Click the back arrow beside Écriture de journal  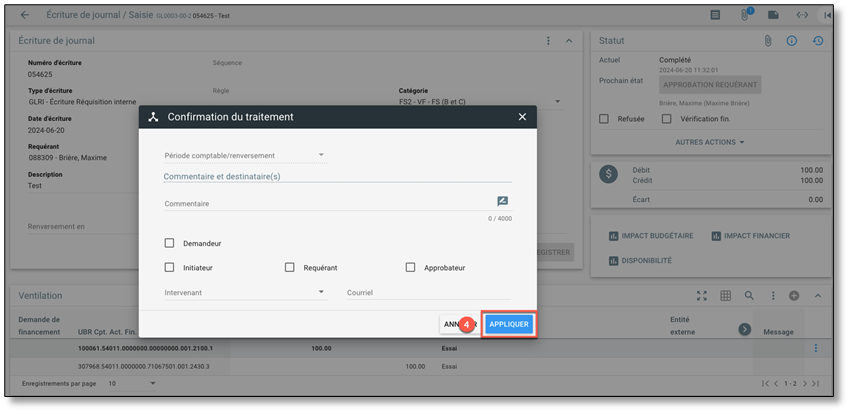(25, 15)
